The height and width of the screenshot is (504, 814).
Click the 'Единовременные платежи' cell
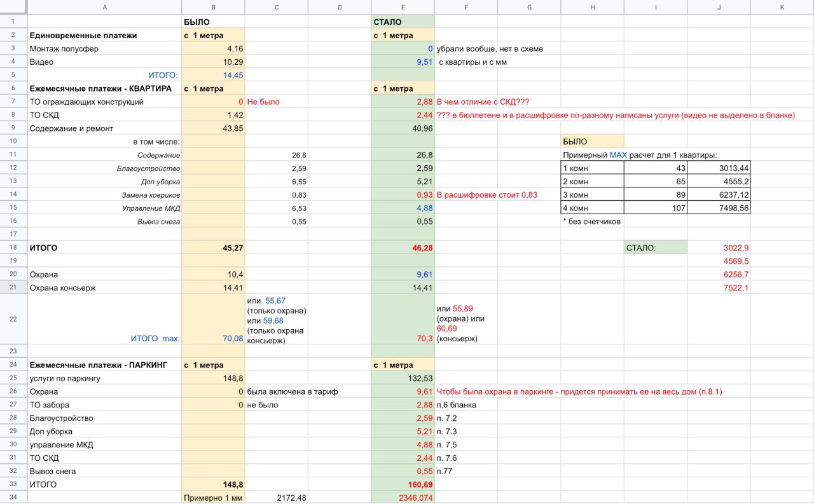(104, 36)
